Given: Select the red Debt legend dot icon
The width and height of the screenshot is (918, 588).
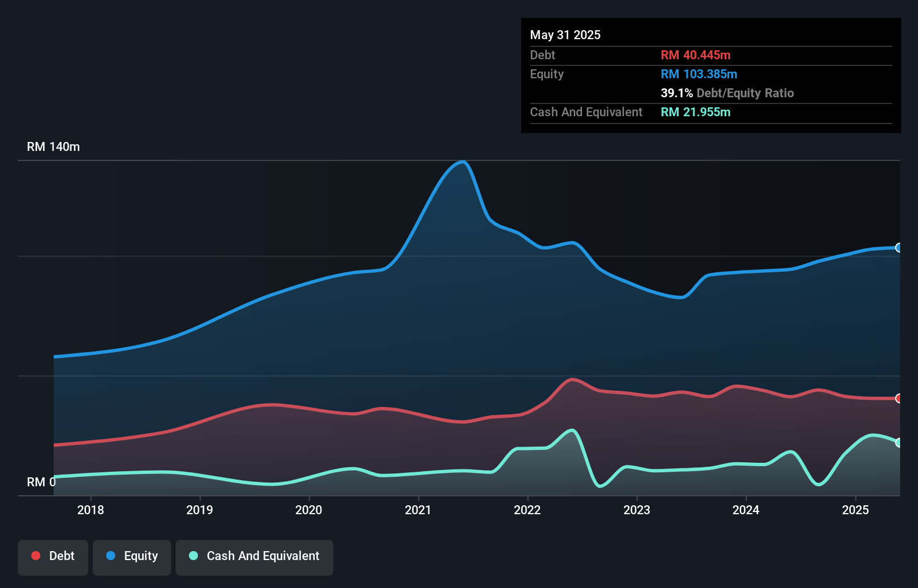Looking at the screenshot, I should coord(35,556).
